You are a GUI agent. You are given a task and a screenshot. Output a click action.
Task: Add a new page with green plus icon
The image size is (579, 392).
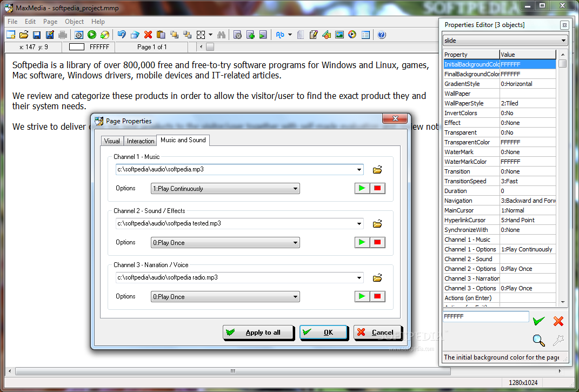tap(250, 35)
